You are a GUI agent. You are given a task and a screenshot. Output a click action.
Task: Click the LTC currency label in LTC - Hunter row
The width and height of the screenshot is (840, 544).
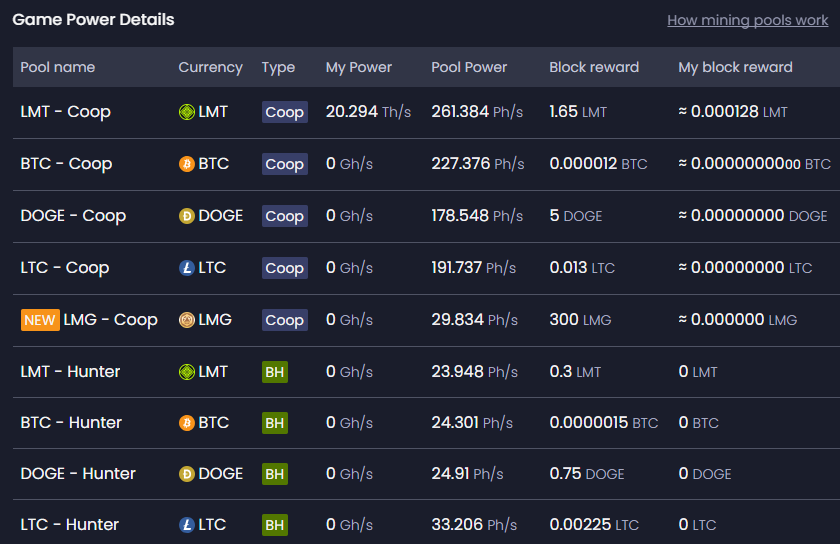(x=212, y=525)
